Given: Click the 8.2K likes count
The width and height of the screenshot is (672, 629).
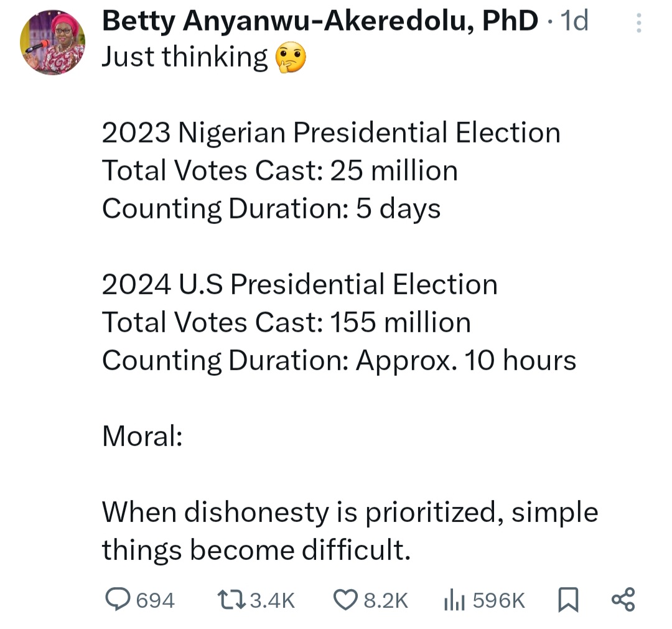Looking at the screenshot, I should click(x=385, y=600).
